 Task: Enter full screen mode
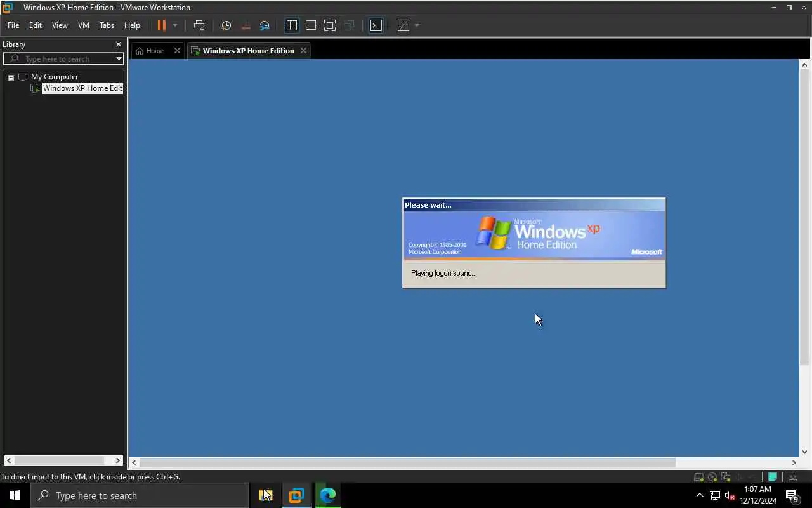click(x=330, y=25)
